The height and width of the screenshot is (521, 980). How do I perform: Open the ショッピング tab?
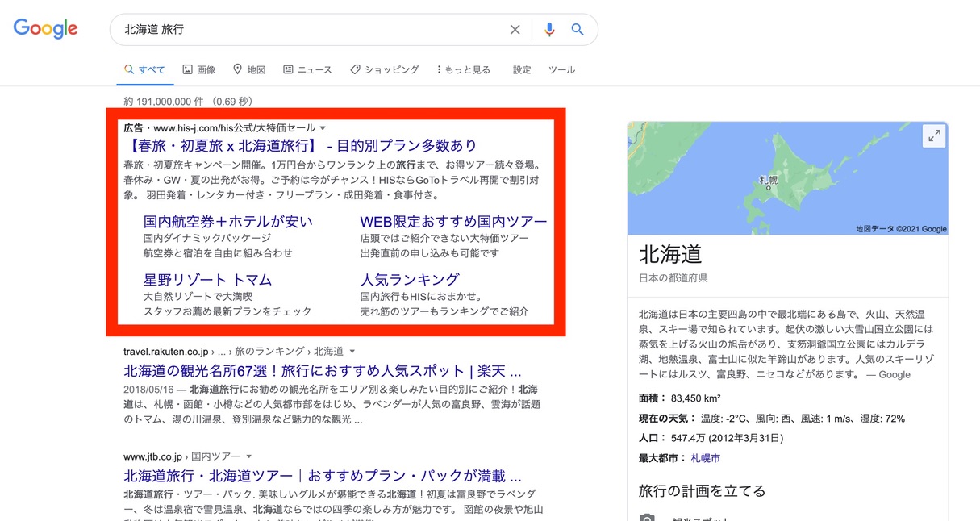click(x=385, y=70)
